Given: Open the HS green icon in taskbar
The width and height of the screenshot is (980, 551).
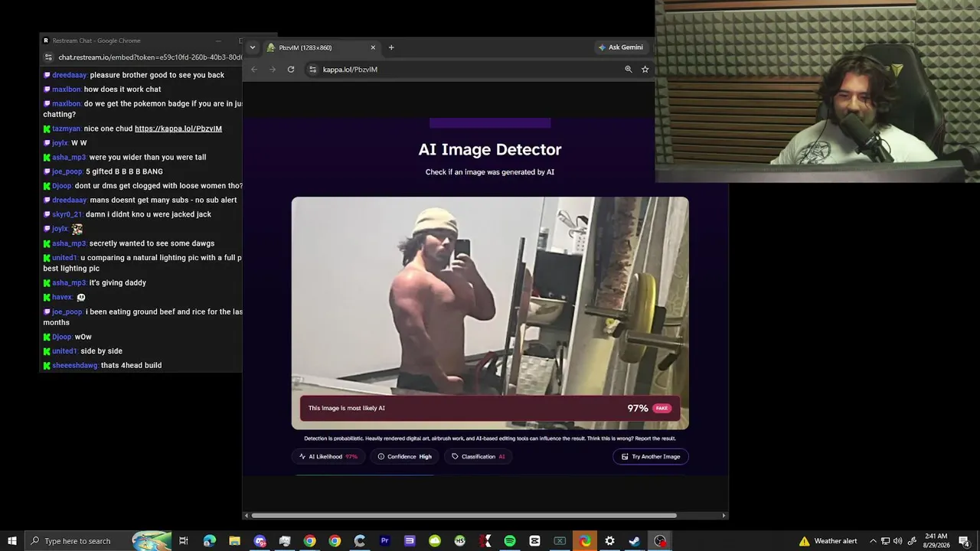Looking at the screenshot, I should click(459, 541).
